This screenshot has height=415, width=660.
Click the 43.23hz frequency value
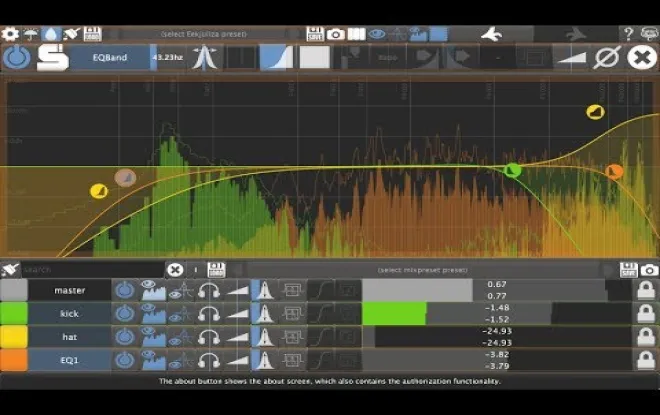[168, 57]
